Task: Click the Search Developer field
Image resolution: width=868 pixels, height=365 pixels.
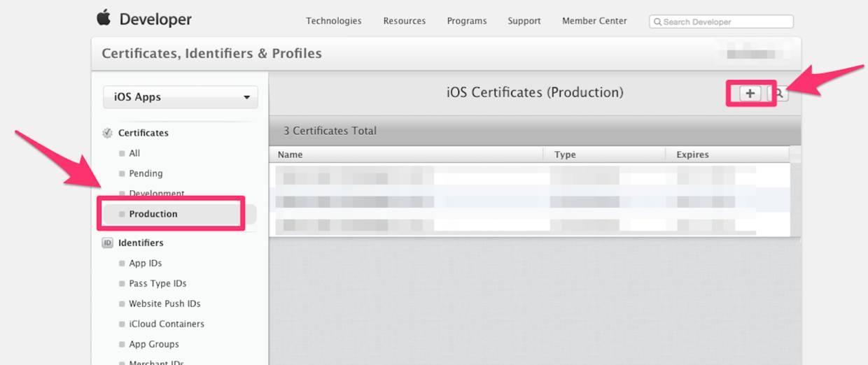Action: point(721,22)
